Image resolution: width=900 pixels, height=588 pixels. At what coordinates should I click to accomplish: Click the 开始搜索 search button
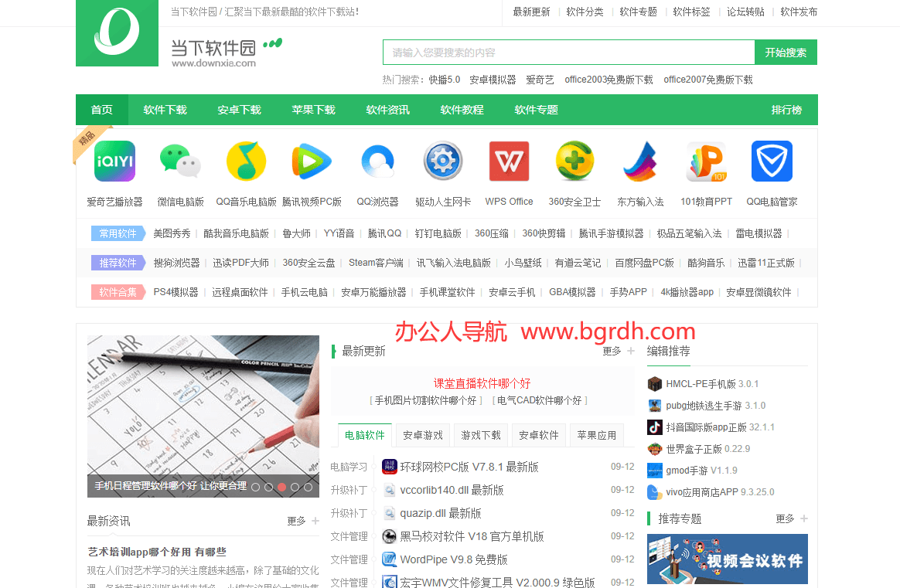coord(786,52)
